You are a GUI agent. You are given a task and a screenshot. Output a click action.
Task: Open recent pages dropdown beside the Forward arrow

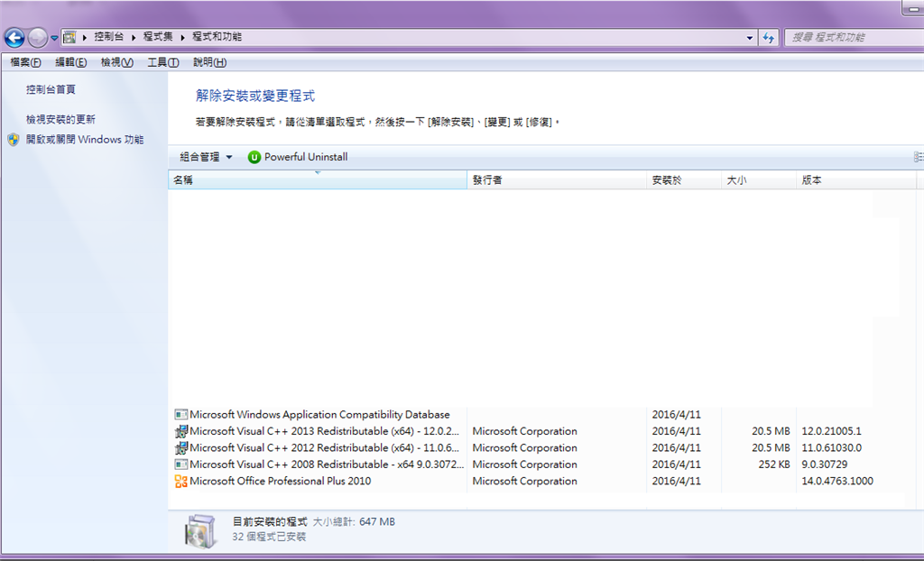pos(54,38)
